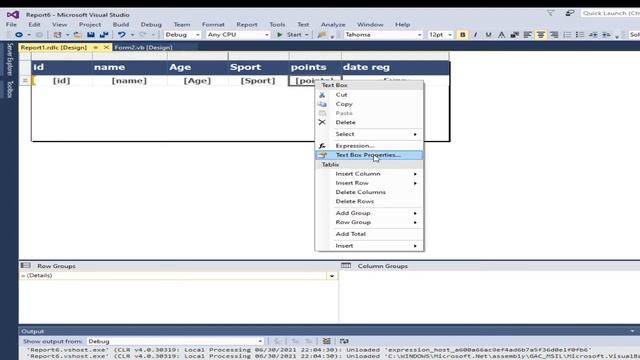Click the Open File toolbar icon
The image size is (640, 360).
pos(78,35)
